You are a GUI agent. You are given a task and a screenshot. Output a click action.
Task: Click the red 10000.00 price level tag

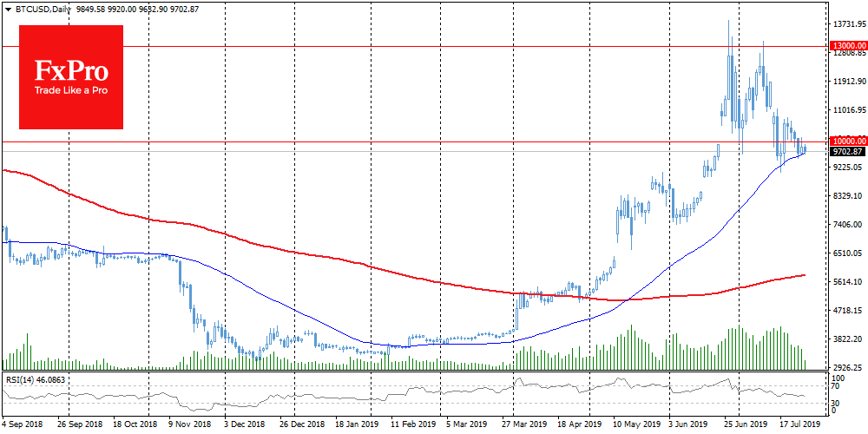click(x=849, y=141)
